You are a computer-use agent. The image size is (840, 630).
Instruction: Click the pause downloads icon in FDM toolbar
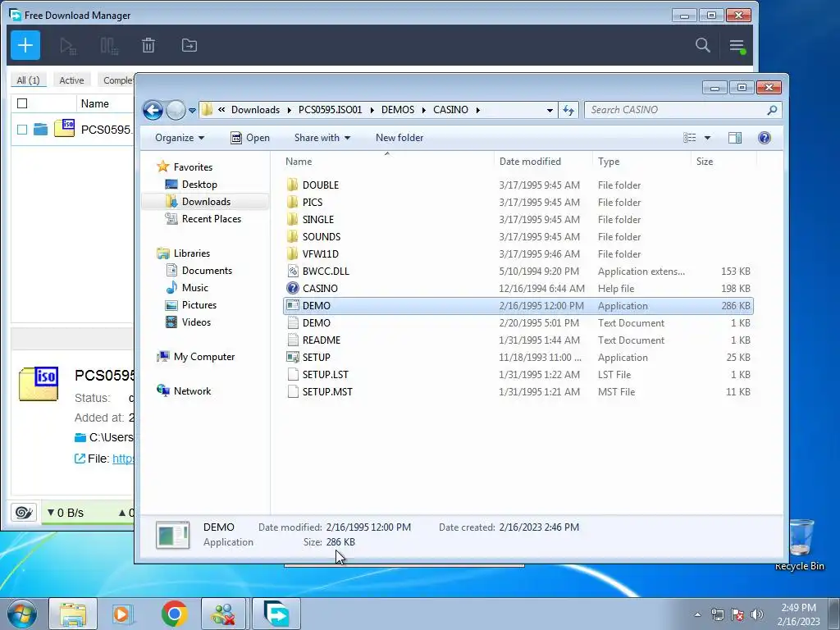109,46
